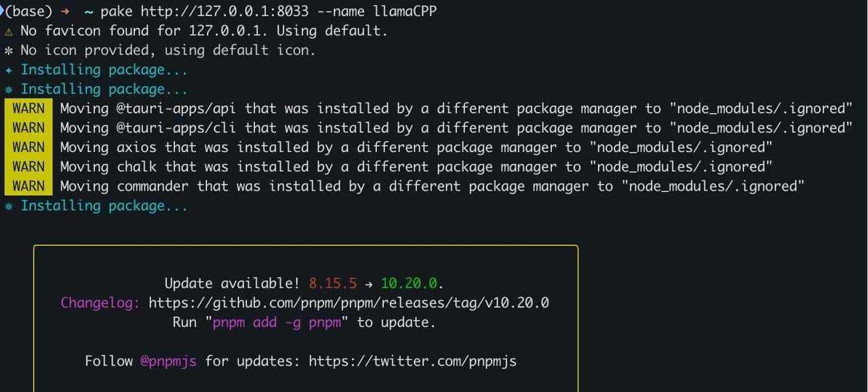Click the WARN badge on the commander line
Screen dimensions: 868x392
point(28,186)
